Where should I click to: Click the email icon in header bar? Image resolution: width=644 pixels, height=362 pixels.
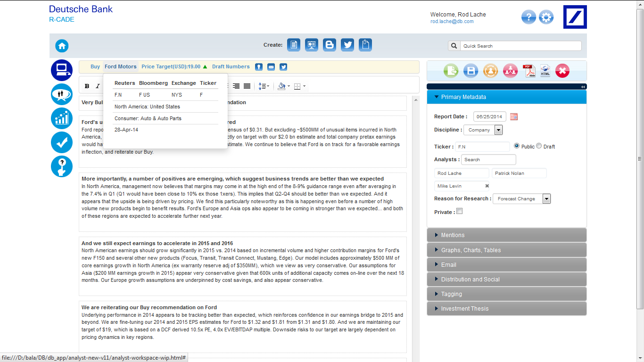coord(271,67)
